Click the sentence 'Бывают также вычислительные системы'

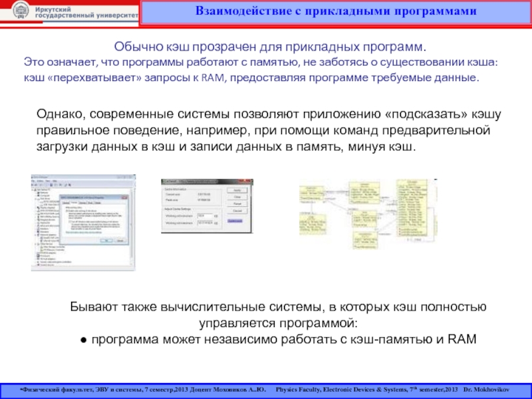tap(278, 307)
